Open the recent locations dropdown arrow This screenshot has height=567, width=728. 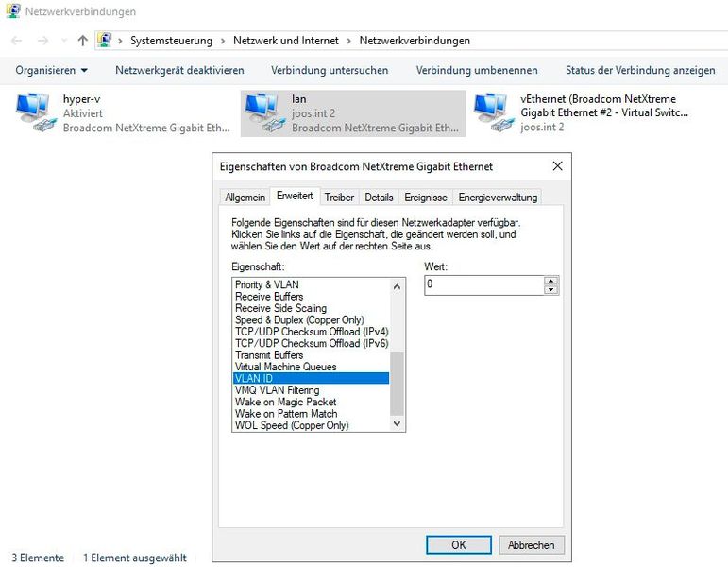click(64, 41)
